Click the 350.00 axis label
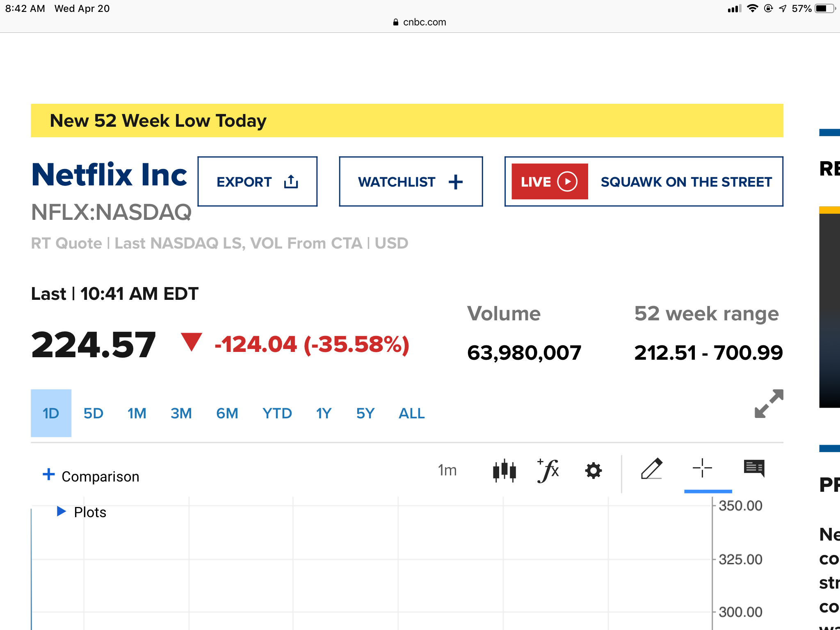This screenshot has height=630, width=840. [740, 506]
